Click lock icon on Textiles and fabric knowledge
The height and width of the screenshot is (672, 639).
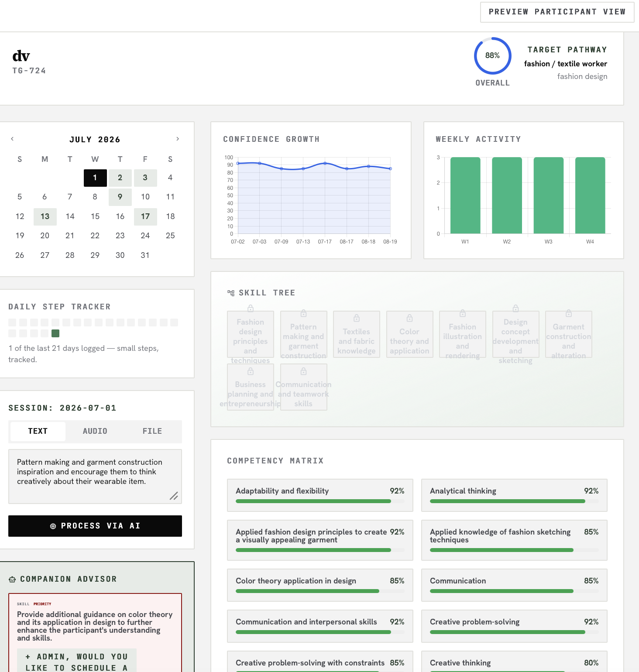357,318
